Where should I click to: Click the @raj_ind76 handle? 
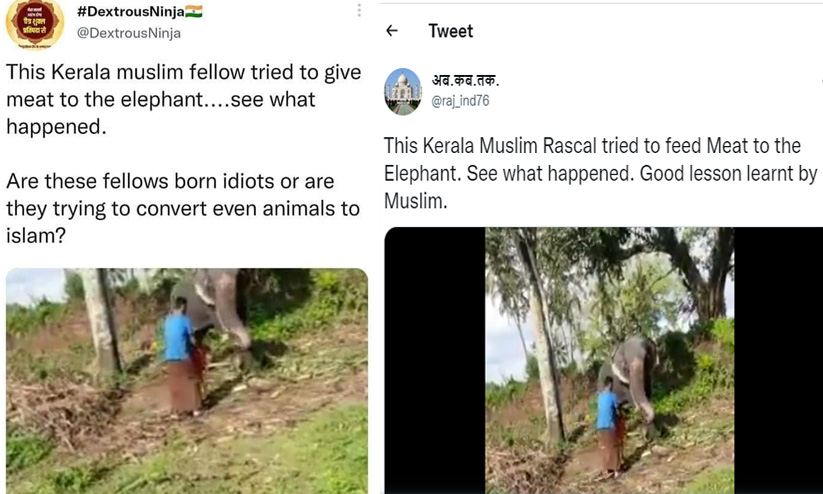461,101
